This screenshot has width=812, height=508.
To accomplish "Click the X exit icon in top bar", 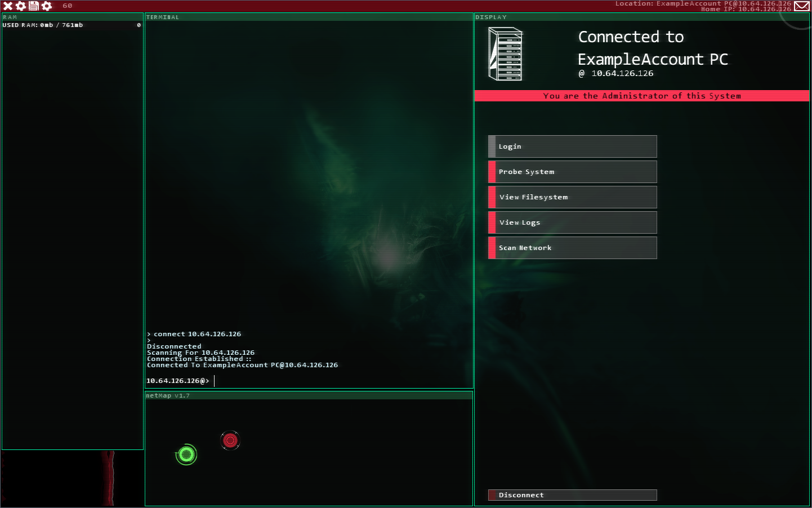I will 8,6.
